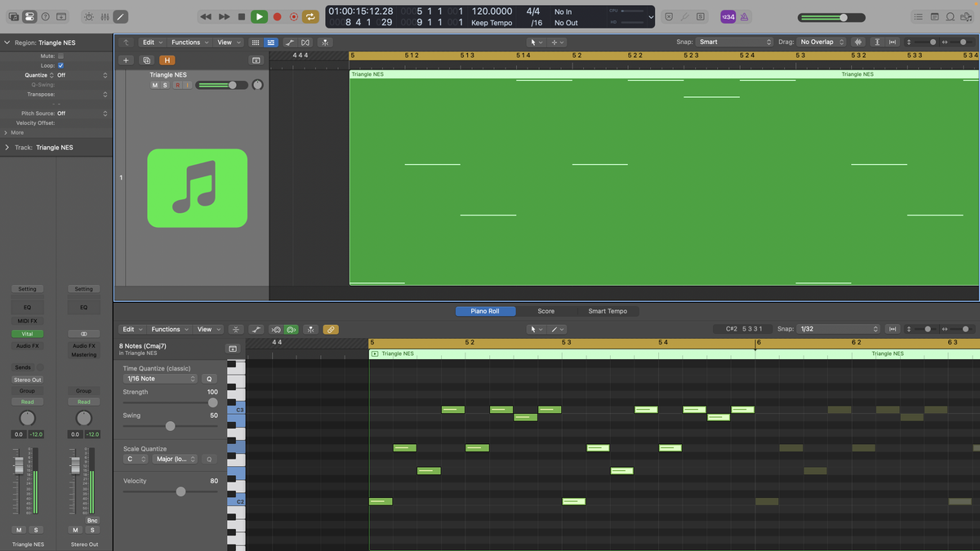
Task: Enable the Mute checkbox in Region inspector
Action: (60, 56)
